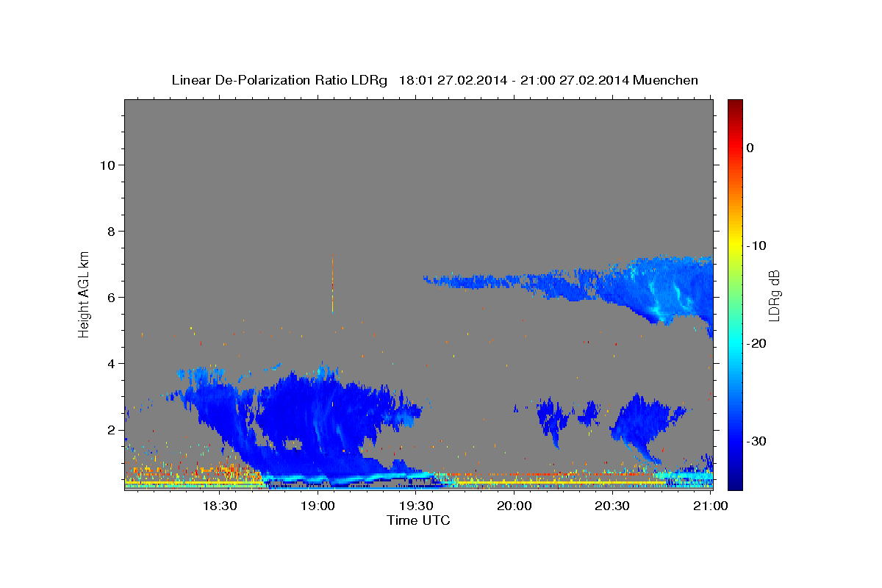Click the height tick label '8'

[x=112, y=232]
